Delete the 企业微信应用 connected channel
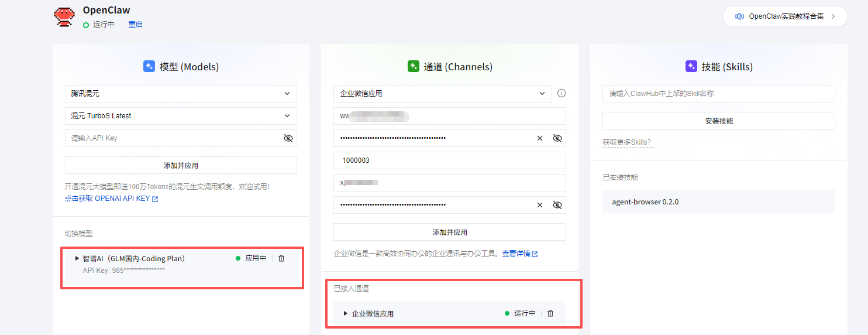 550,313
